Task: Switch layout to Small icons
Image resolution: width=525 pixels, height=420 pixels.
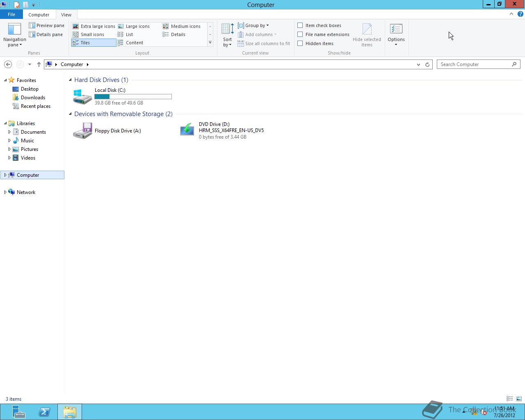Action: (x=88, y=34)
